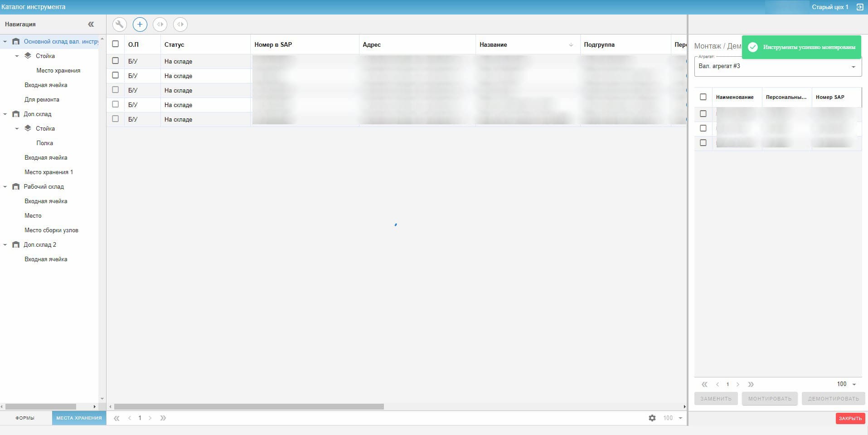Go to last page in main table
Screen dimensions: 868x435
(163, 418)
